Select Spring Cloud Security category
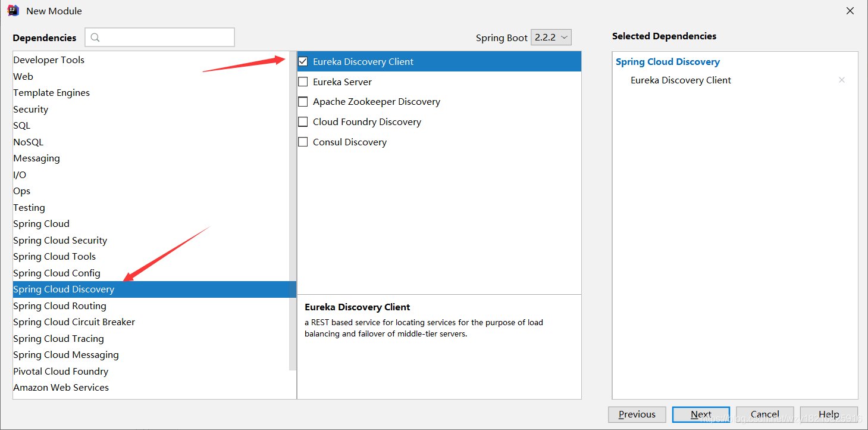 tap(151, 240)
